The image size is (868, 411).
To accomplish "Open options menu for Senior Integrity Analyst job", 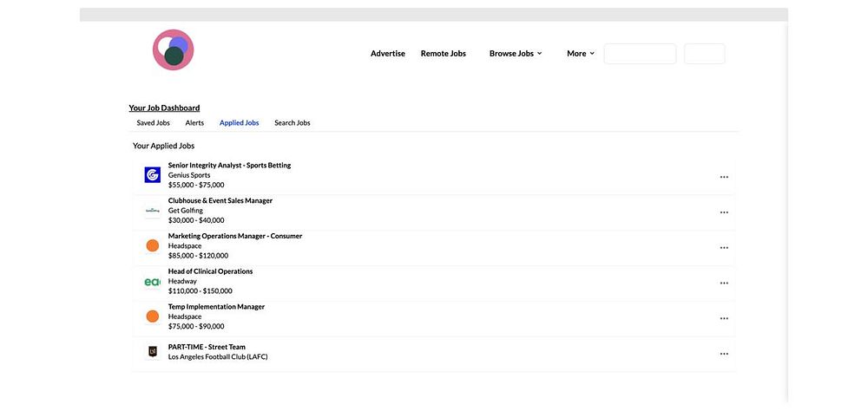I will click(x=724, y=177).
